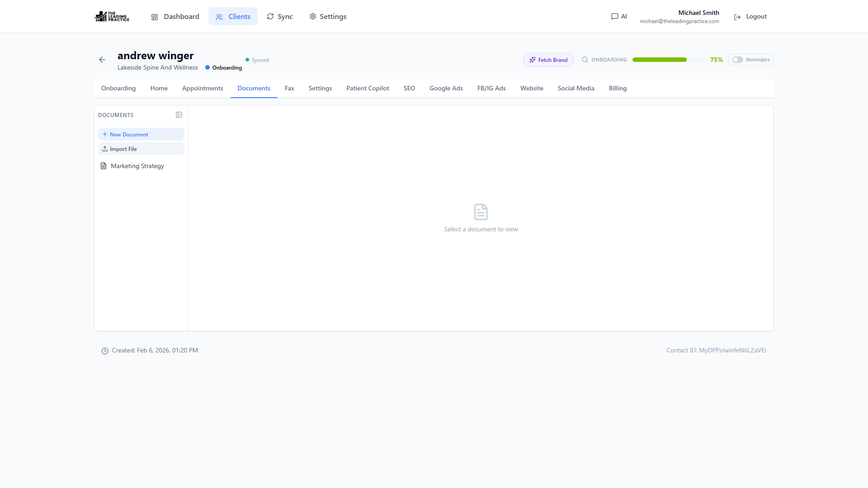Image resolution: width=868 pixels, height=488 pixels.
Task: Switch to the Home tab
Action: 159,88
